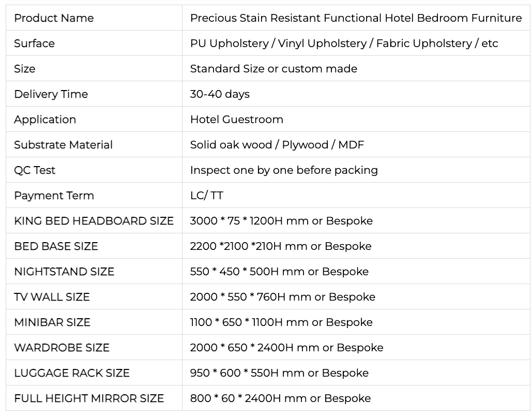Click the PU Upholstery surface description
Screen dimensions: 532x416
click(344, 43)
